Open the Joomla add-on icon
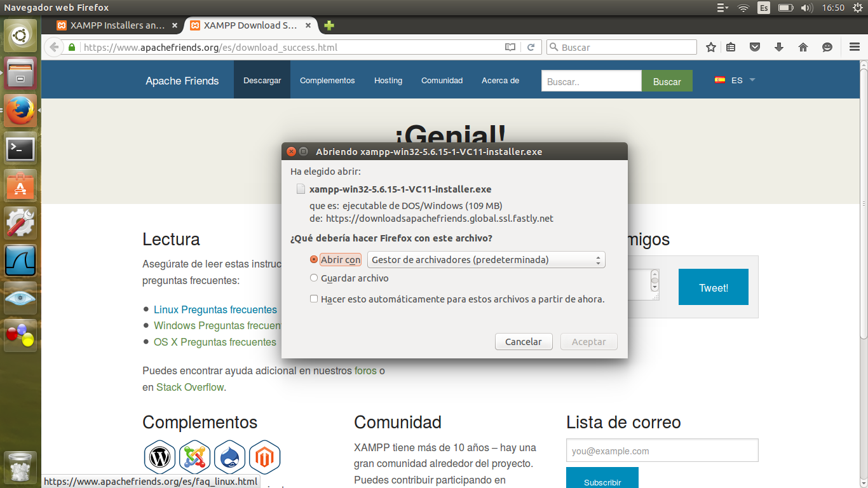 tap(194, 456)
